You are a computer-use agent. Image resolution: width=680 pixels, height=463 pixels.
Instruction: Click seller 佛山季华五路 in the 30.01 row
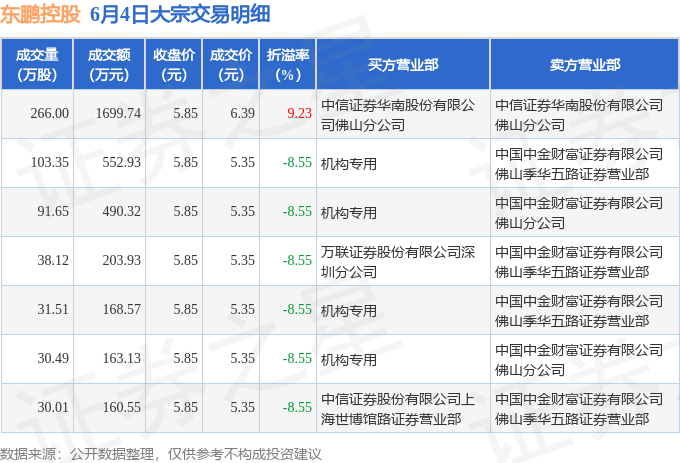pyautogui.click(x=579, y=409)
